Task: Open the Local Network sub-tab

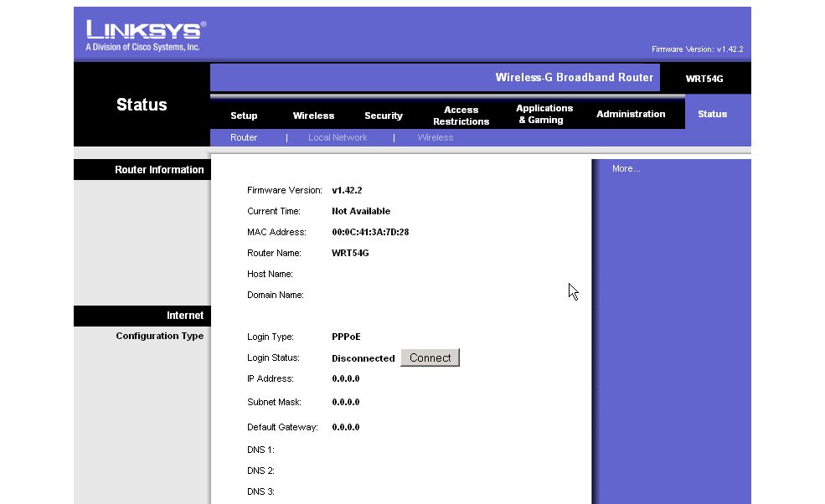Action: tap(338, 137)
